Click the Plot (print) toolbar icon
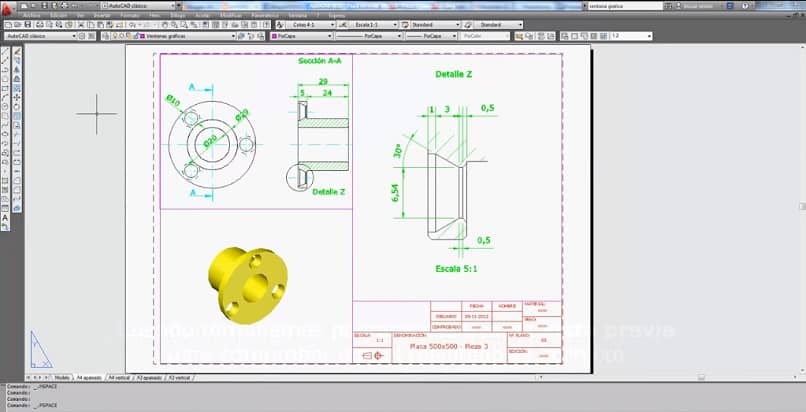Image resolution: width=806 pixels, height=412 pixels. click(40, 25)
